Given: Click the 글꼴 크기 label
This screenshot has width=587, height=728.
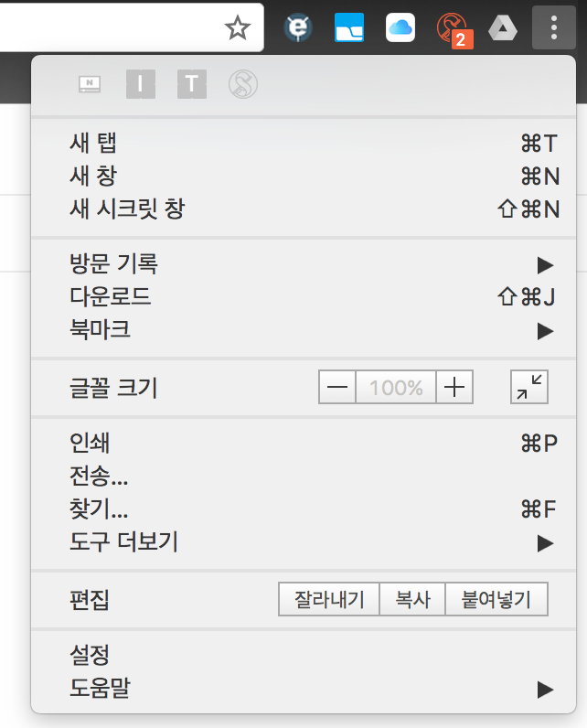Looking at the screenshot, I should tap(113, 387).
